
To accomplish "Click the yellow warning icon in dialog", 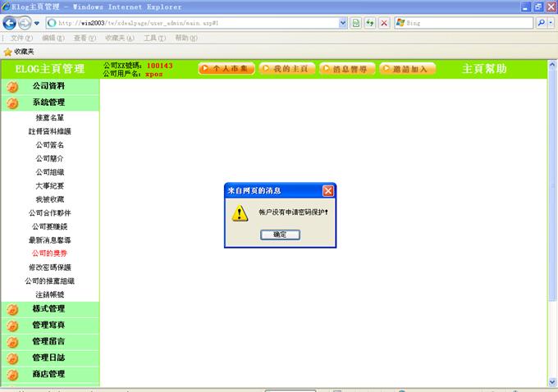I will [239, 213].
